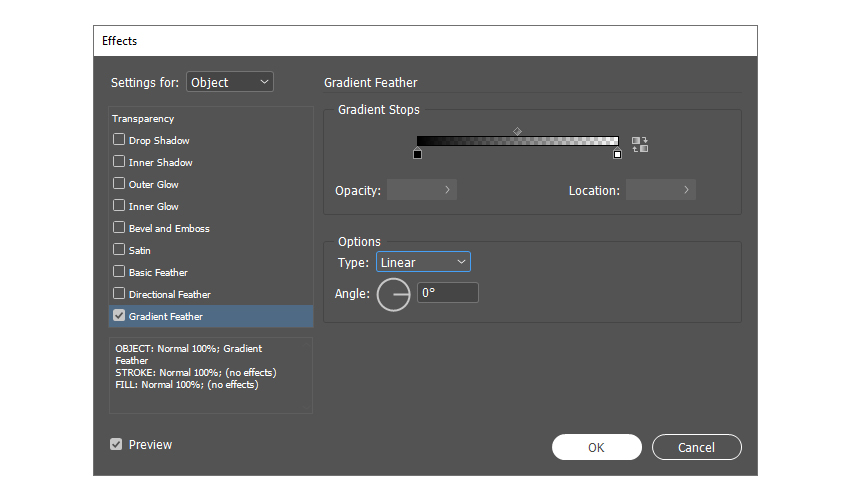Viewport: 850px width, 500px height.
Task: Click the Cancel button
Action: click(697, 447)
